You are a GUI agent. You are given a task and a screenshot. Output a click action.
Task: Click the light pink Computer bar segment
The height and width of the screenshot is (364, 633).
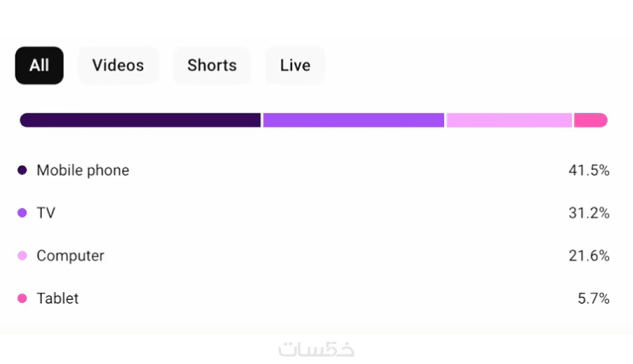click(x=509, y=120)
